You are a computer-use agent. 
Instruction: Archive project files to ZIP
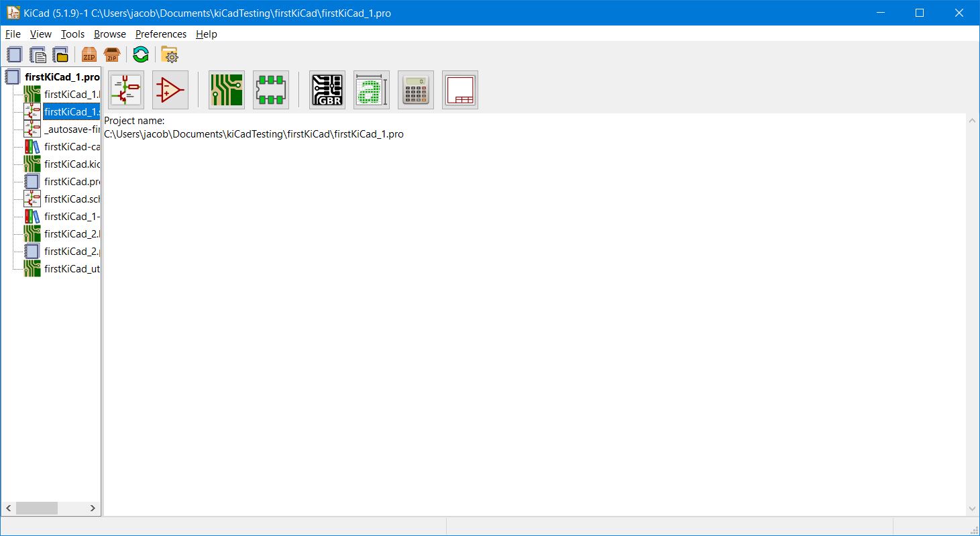pyautogui.click(x=89, y=55)
